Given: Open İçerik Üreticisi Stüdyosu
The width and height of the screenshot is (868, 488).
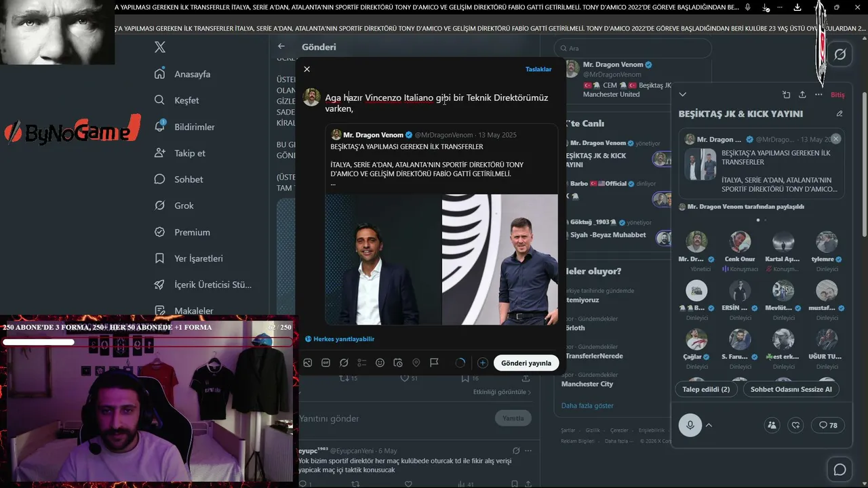Looking at the screenshot, I should click(x=203, y=285).
